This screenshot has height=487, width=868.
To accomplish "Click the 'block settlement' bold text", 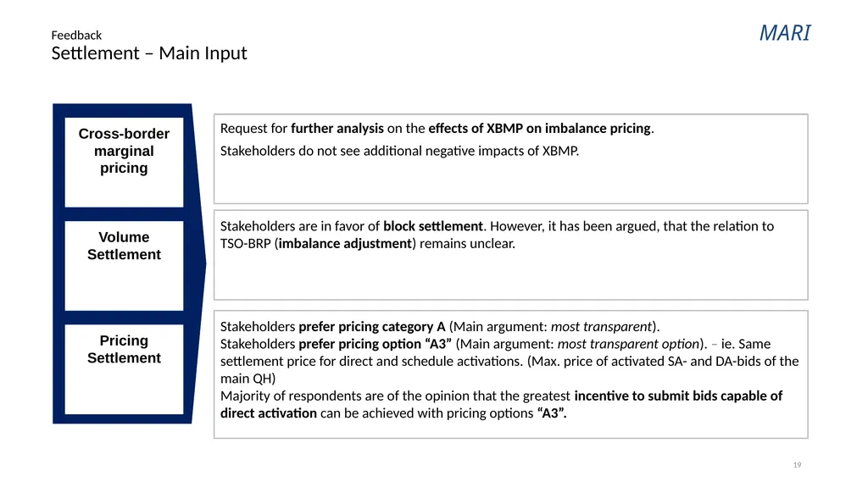I will pyautogui.click(x=433, y=226).
